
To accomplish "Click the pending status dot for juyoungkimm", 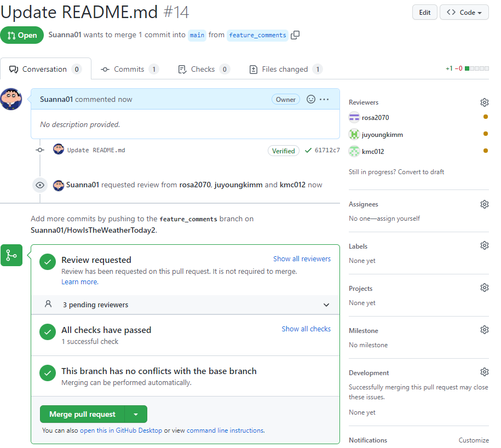I will 485,134.
